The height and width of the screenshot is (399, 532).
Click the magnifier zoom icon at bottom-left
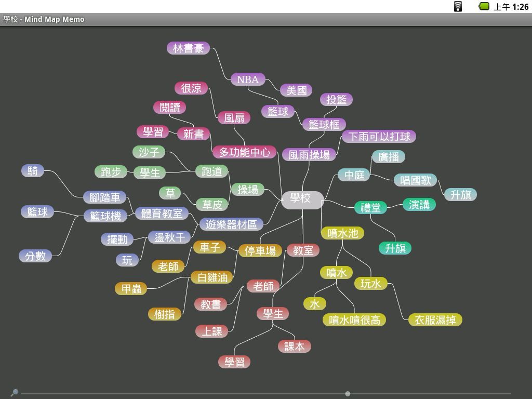15,393
